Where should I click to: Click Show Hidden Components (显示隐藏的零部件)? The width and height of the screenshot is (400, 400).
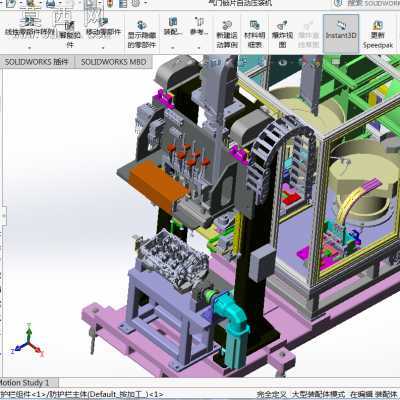pyautogui.click(x=142, y=33)
